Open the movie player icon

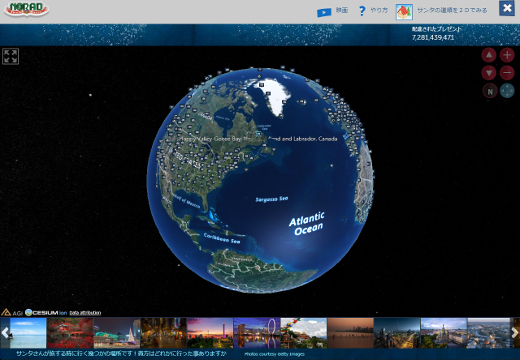(x=324, y=12)
